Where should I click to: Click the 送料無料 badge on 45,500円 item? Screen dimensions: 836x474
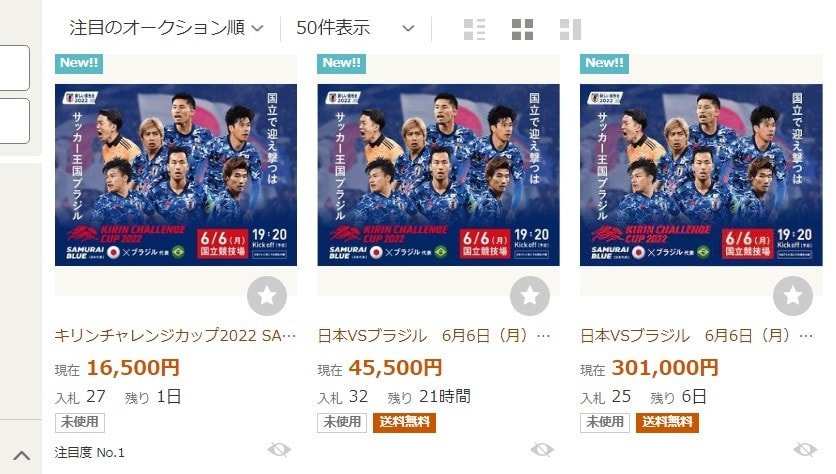404,422
